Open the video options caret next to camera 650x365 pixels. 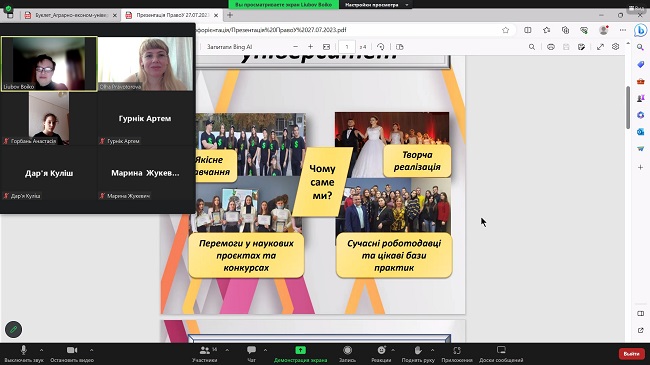91,350
